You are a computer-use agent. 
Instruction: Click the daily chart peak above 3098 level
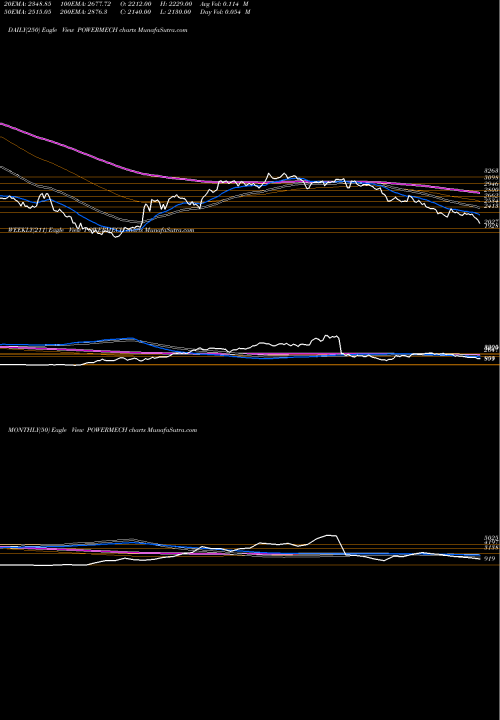click(x=269, y=174)
